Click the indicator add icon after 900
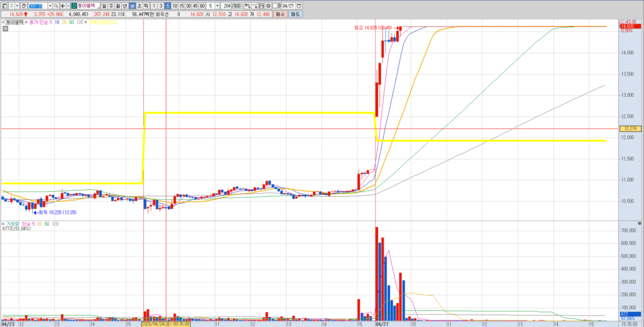Screen dimensions: 644x327 [x=248, y=6]
